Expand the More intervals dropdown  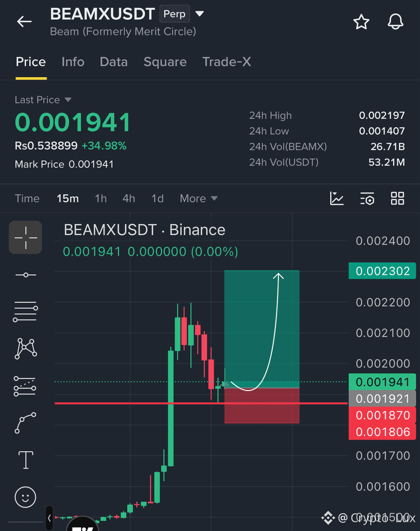click(x=198, y=198)
